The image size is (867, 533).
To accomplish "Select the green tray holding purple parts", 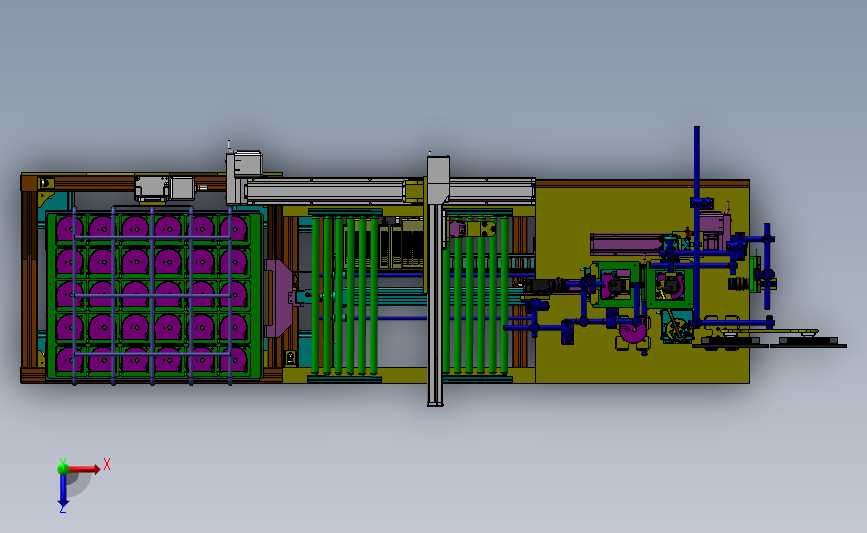I will pyautogui.click(x=154, y=296).
